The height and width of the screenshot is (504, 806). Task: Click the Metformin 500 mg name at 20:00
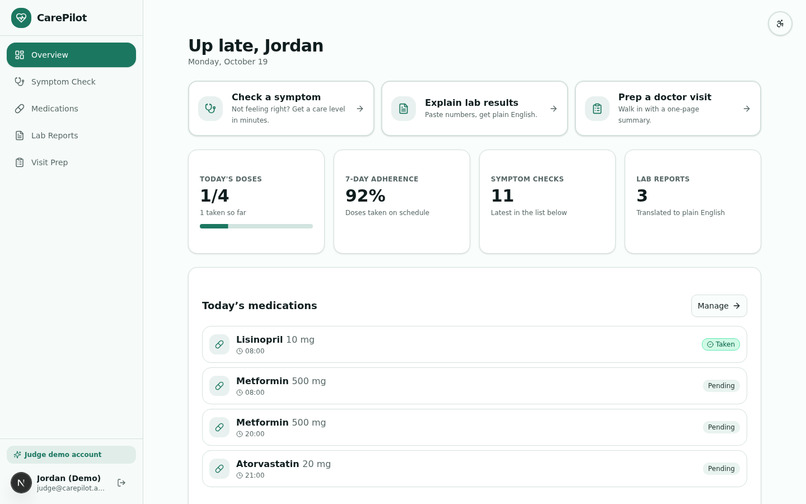pyautogui.click(x=281, y=422)
